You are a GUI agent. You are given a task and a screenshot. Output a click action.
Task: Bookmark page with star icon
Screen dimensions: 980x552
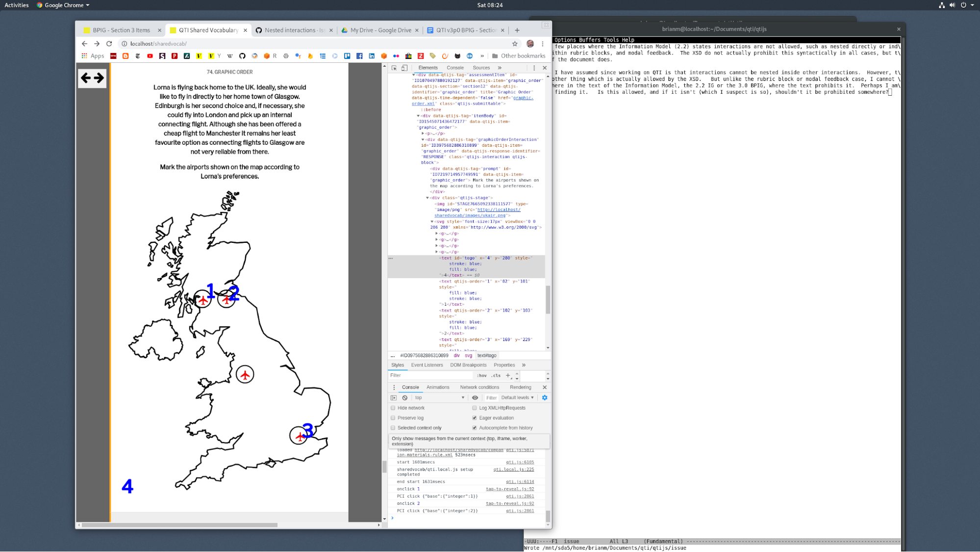coord(515,44)
